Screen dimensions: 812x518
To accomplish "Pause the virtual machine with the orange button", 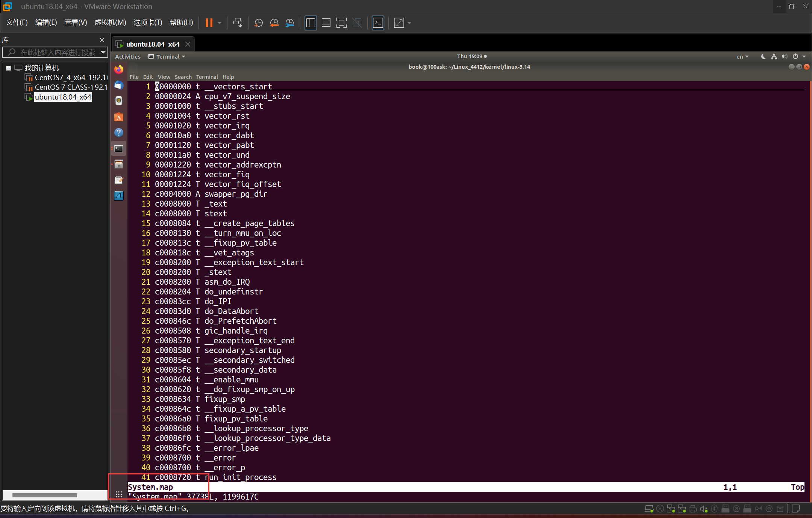I will click(209, 23).
